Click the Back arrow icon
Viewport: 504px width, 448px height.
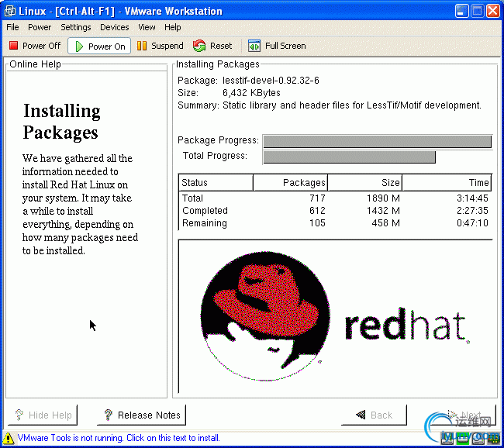[x=361, y=415]
